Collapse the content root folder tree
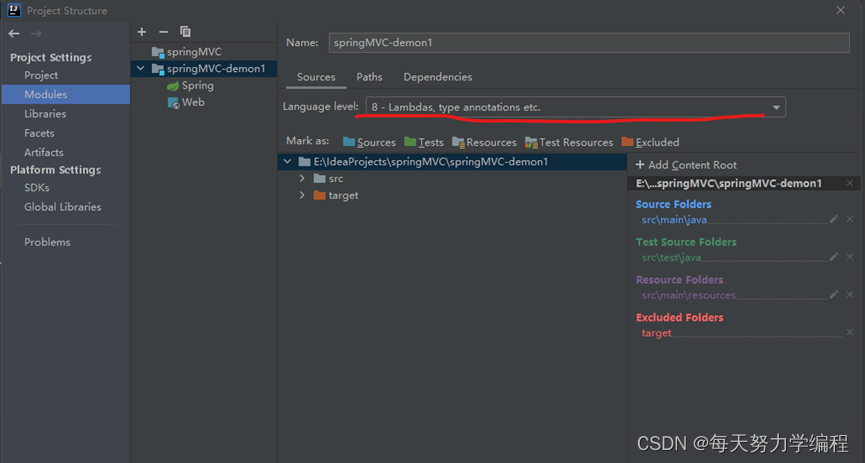This screenshot has height=463, width=865. click(x=287, y=162)
